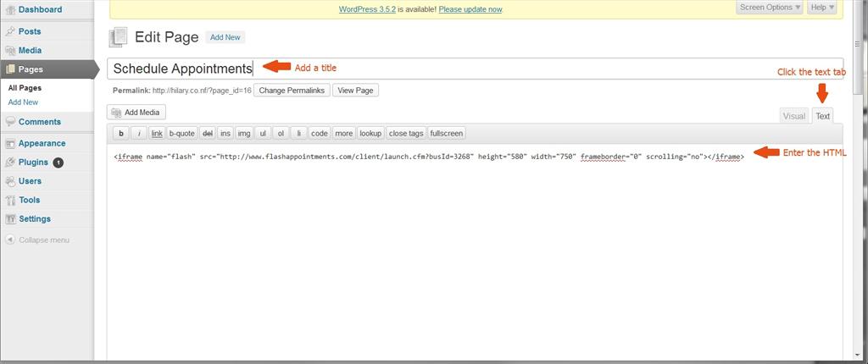Click the Plugins update count badge

pyautogui.click(x=58, y=163)
